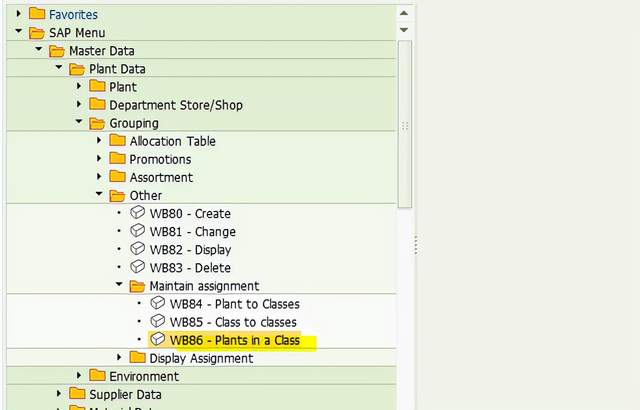Click the Display Assignment folder icon

(x=137, y=357)
